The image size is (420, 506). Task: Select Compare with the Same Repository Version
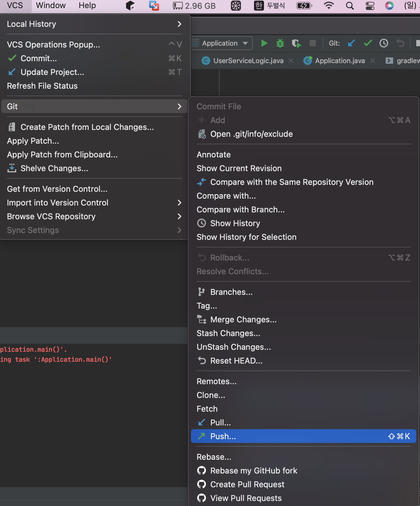click(x=303, y=182)
